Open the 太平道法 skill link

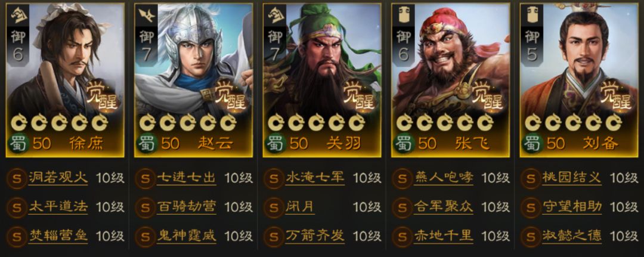tap(58, 207)
